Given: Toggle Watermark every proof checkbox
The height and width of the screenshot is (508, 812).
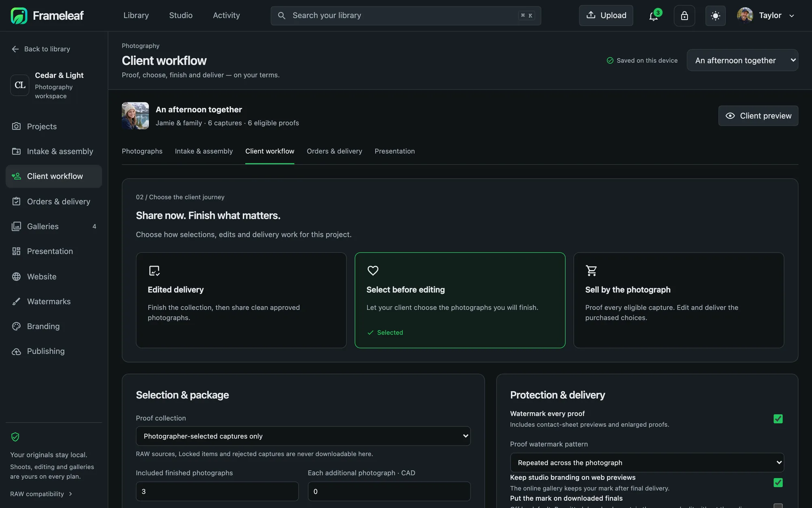Looking at the screenshot, I should click(778, 419).
